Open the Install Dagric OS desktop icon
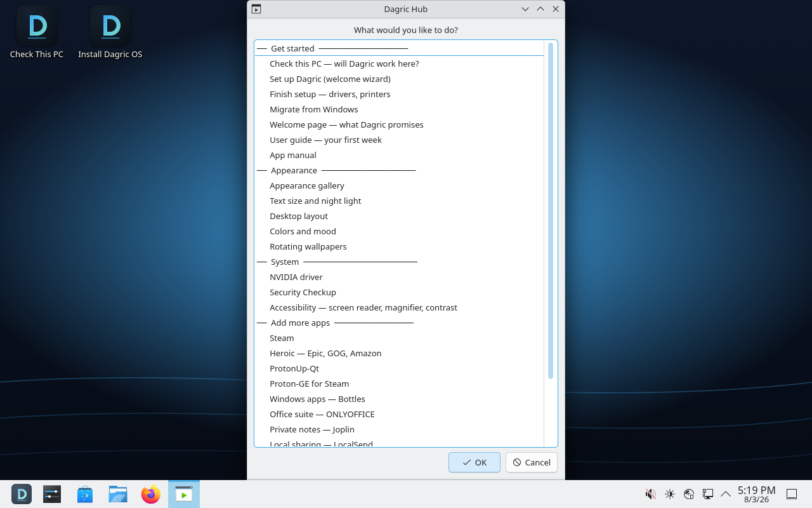 [110, 33]
